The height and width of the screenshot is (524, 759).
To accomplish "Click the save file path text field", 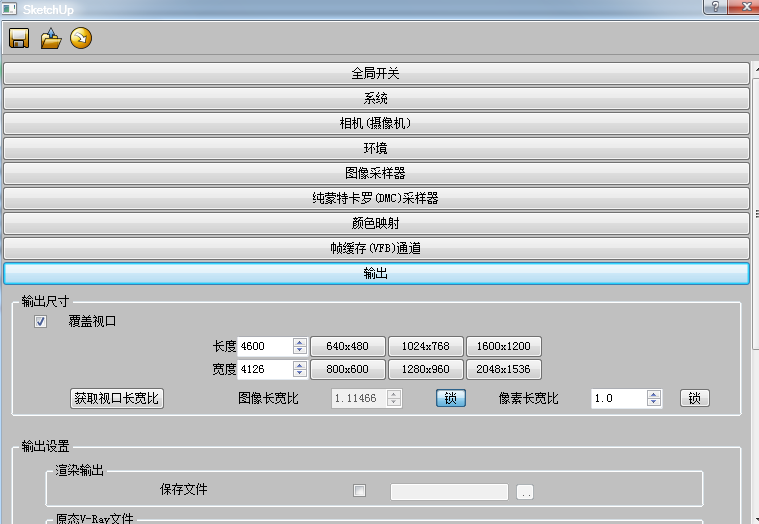I will [449, 492].
